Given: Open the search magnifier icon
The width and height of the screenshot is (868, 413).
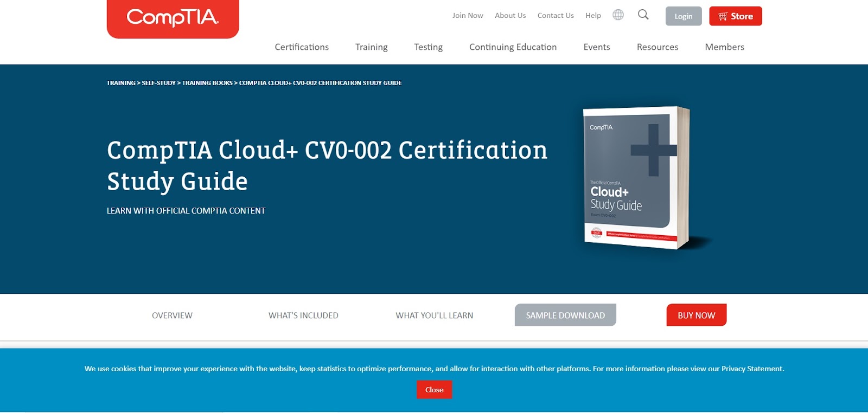Looking at the screenshot, I should click(643, 15).
